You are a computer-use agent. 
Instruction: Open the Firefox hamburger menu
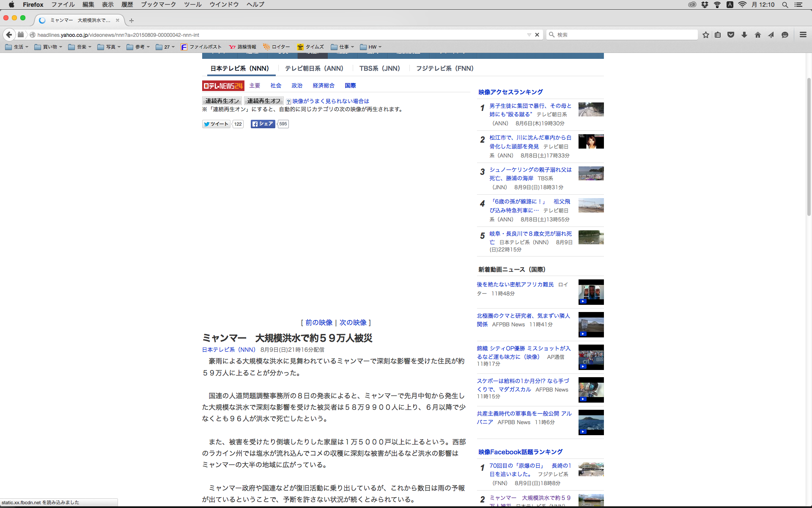803,35
